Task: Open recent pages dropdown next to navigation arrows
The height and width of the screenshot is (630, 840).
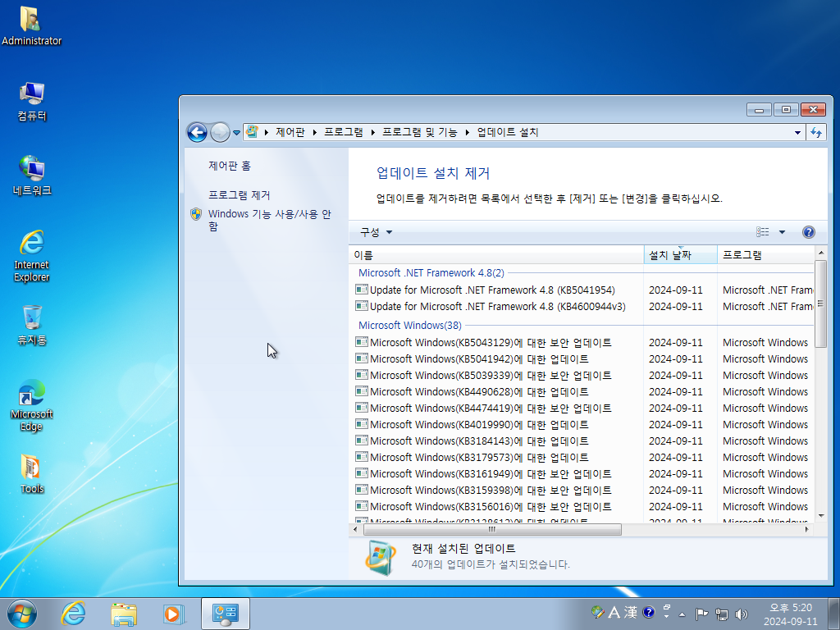Action: (236, 132)
